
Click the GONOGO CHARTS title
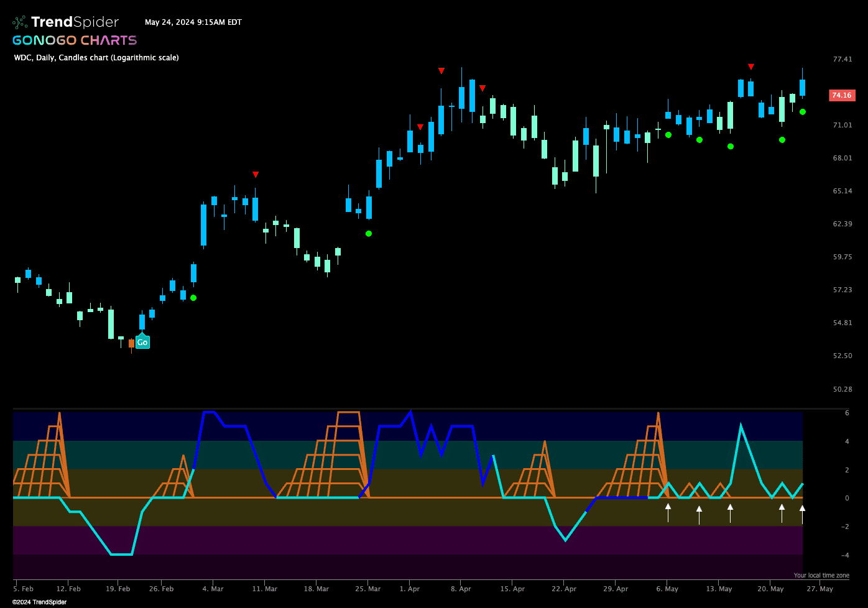[x=75, y=40]
